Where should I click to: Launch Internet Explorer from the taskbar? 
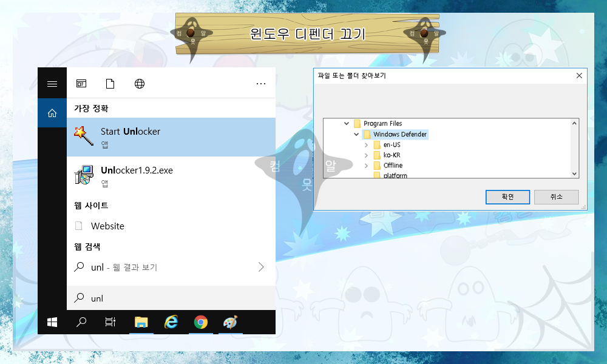171,322
